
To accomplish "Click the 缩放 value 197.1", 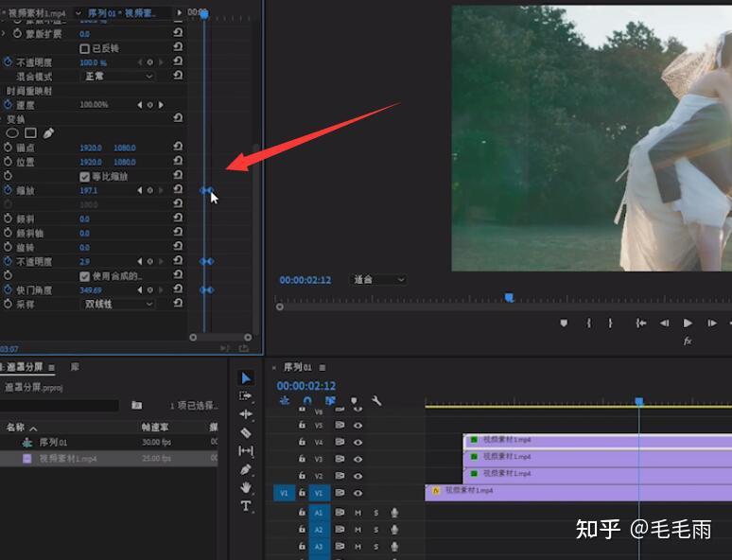I will click(88, 190).
